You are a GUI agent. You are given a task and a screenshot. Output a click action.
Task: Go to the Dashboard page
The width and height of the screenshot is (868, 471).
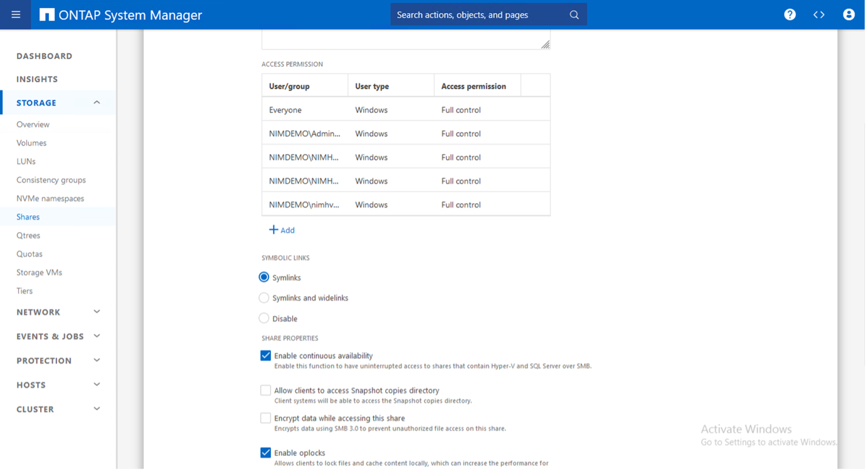click(x=44, y=56)
